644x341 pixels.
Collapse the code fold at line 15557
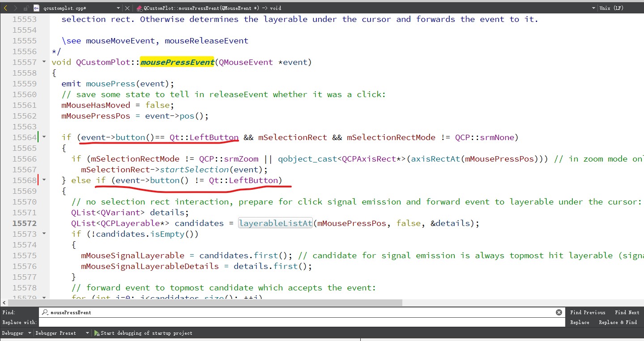tap(44, 61)
